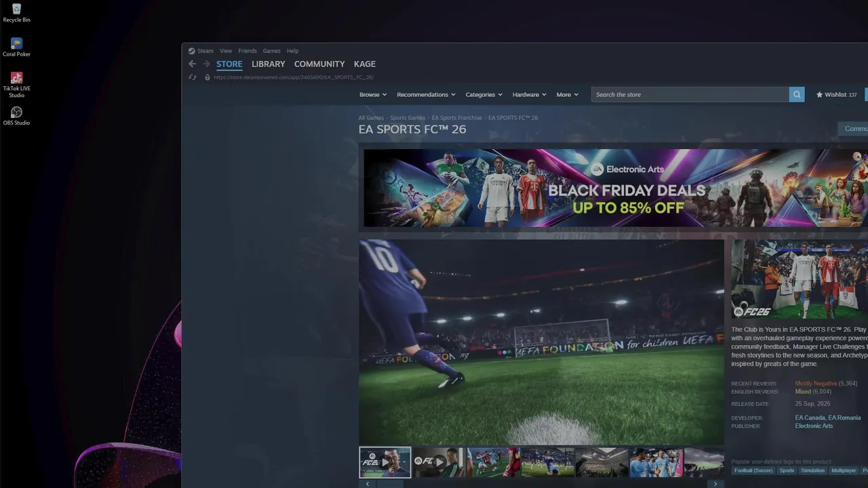Expand the Hardware dropdown
This screenshot has width=868, height=488.
530,95
